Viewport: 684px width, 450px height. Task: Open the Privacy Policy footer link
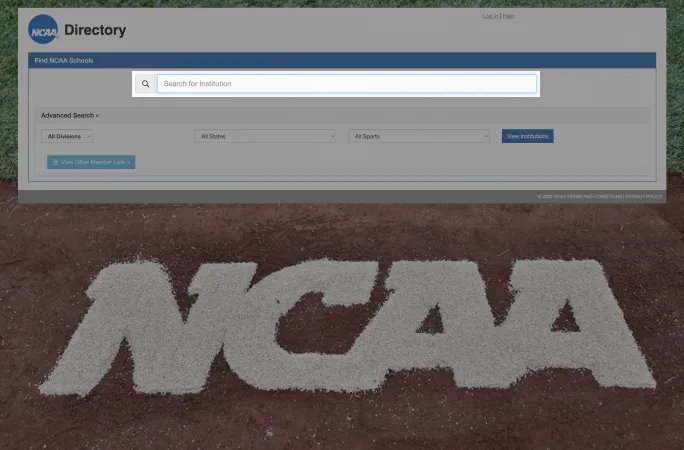tap(643, 197)
